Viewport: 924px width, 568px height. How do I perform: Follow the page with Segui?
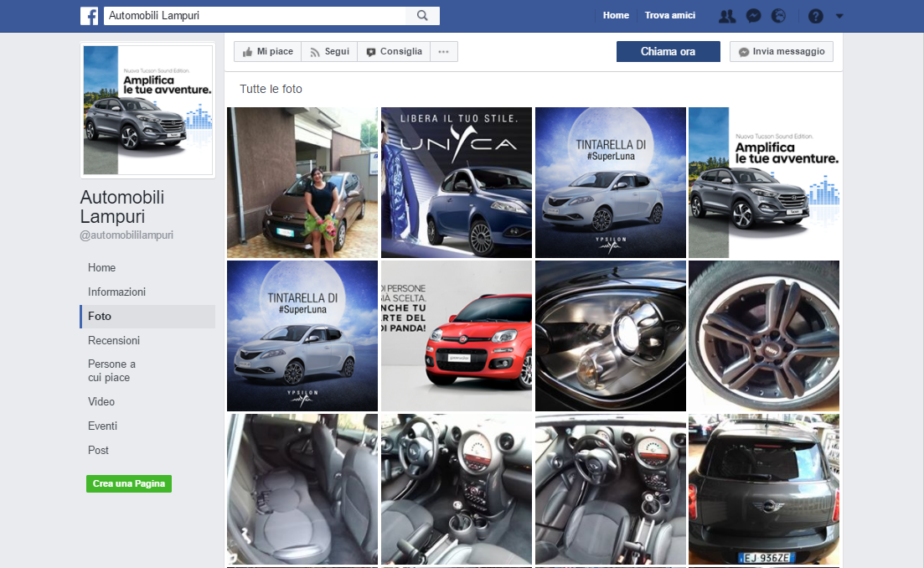(329, 51)
